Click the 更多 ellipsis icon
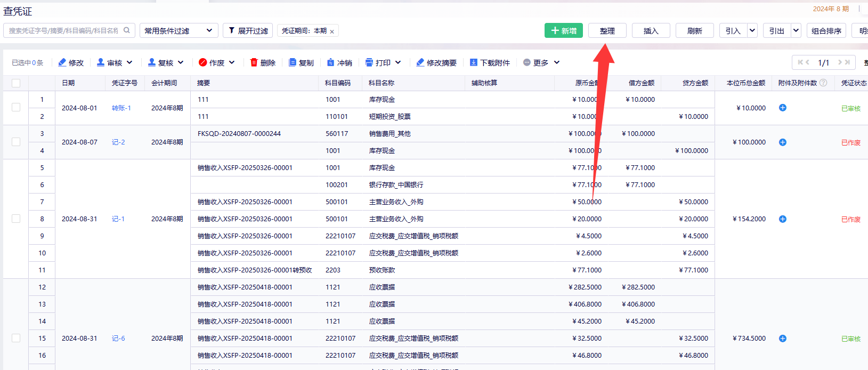This screenshot has width=868, height=370. 527,62
